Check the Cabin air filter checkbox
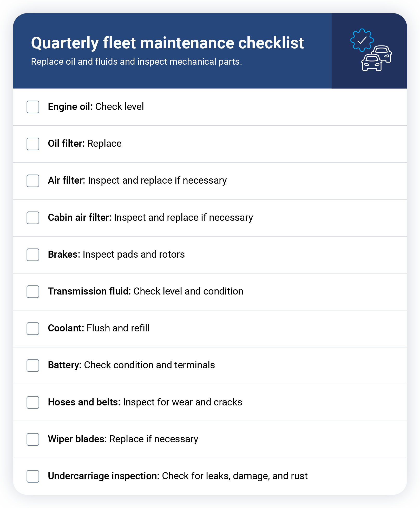The image size is (420, 508). 33,218
